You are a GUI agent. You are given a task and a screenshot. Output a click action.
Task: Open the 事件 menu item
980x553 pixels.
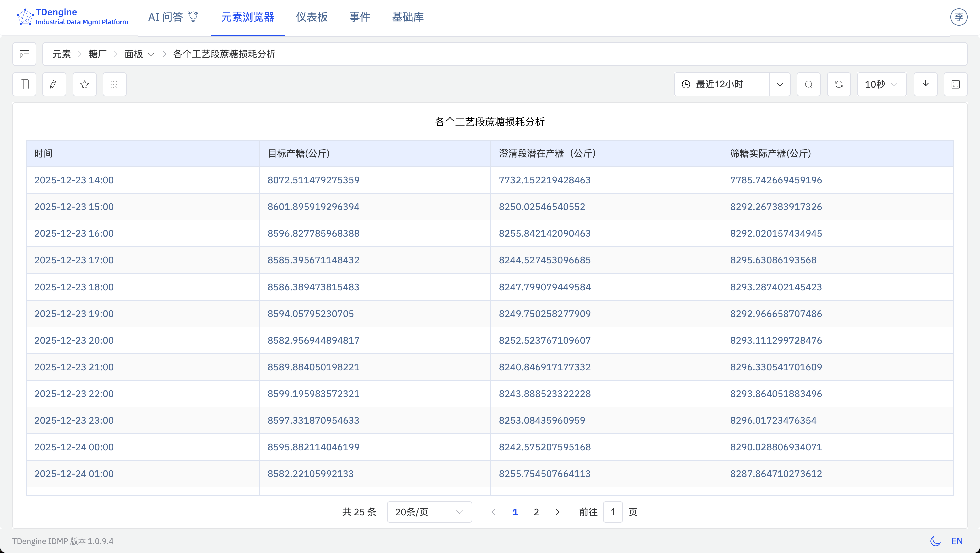click(360, 17)
